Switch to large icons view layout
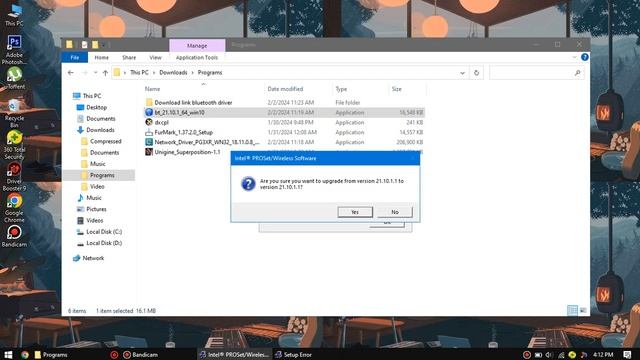Screen dimensions: 640x360 [x=583, y=311]
